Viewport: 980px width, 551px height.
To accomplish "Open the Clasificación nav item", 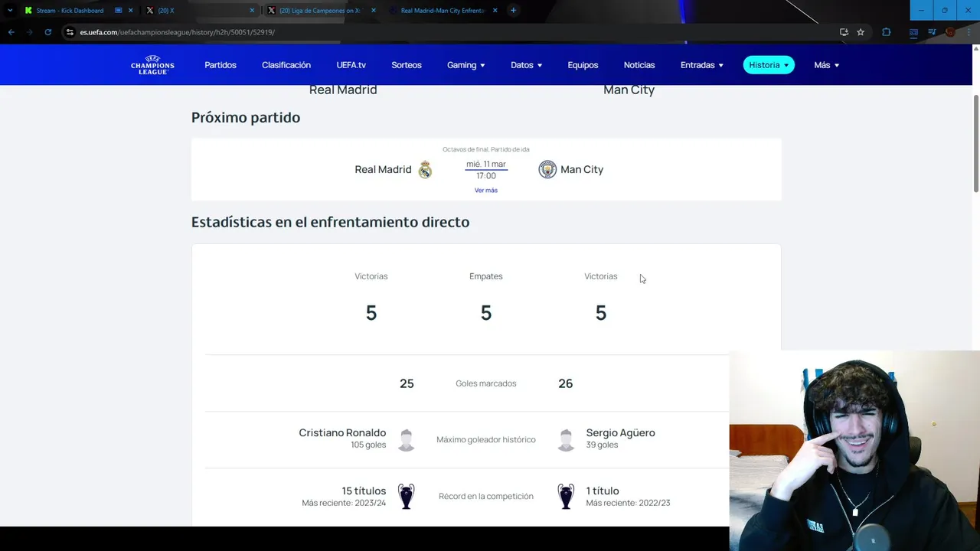I will pos(286,65).
